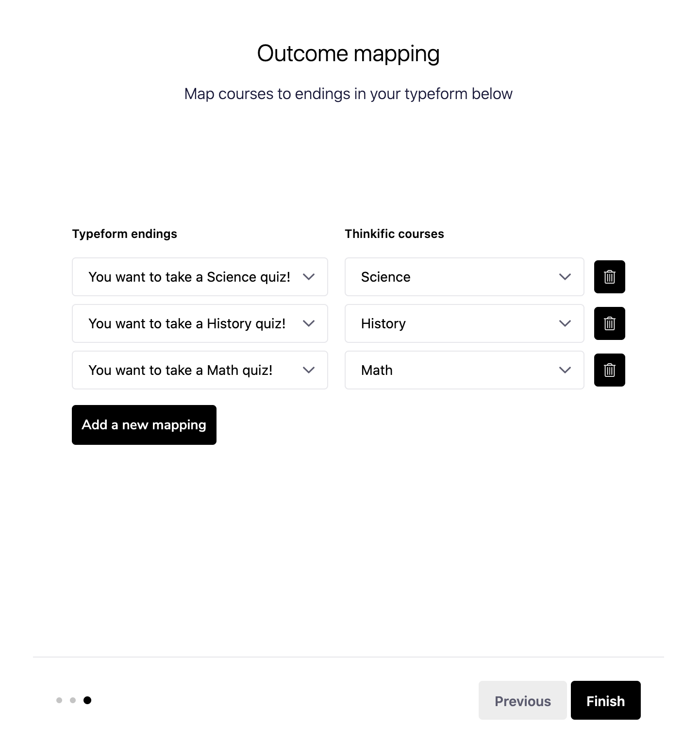Expand the 'You want to take a Math quiz!' dropdown
The width and height of the screenshot is (700, 743).
click(x=200, y=370)
